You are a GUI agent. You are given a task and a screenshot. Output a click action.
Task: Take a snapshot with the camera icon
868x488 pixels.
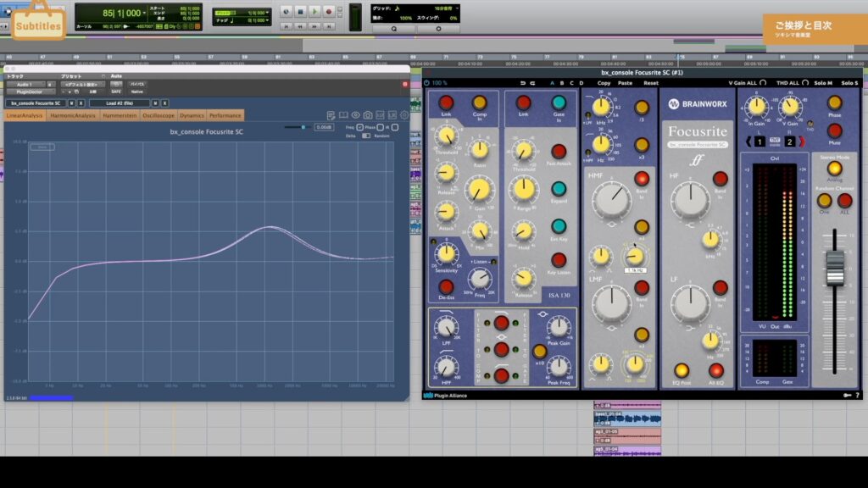click(368, 115)
